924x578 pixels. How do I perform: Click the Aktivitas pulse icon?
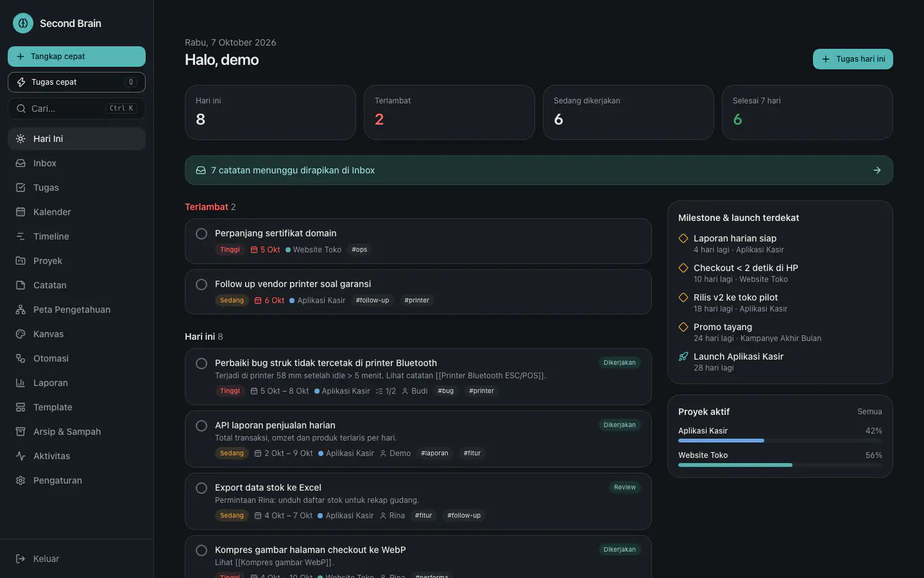(x=21, y=456)
